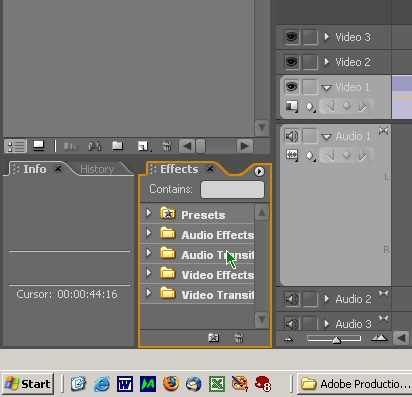Click trash Clear icon in Project panel
This screenshot has width=412, height=397.
[x=167, y=146]
